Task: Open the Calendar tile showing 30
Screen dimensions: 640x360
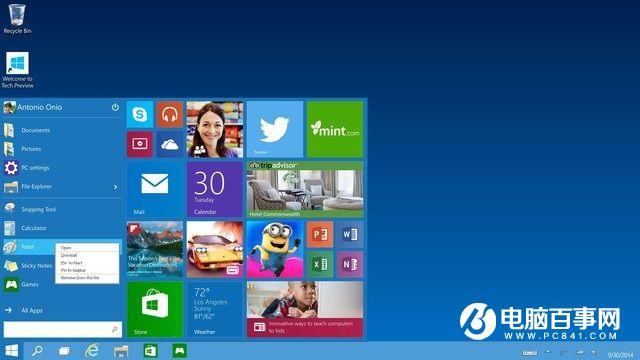Action: [x=215, y=189]
